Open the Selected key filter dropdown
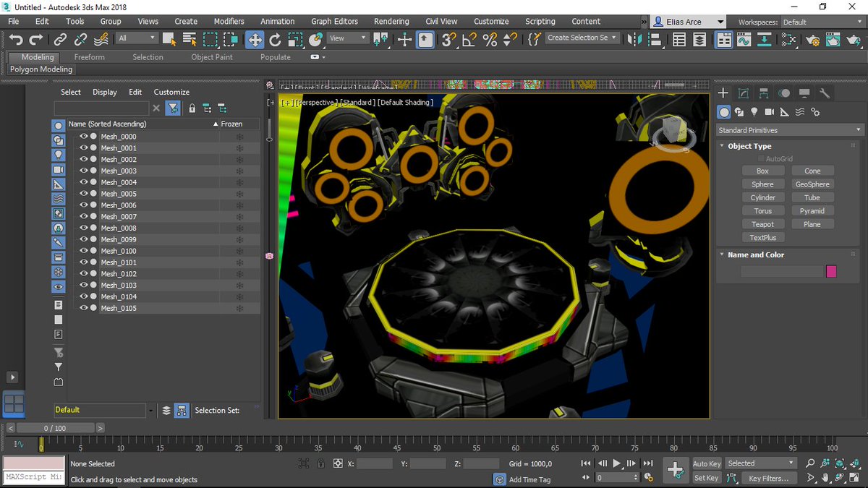Screen dimensions: 868x488 coord(760,463)
